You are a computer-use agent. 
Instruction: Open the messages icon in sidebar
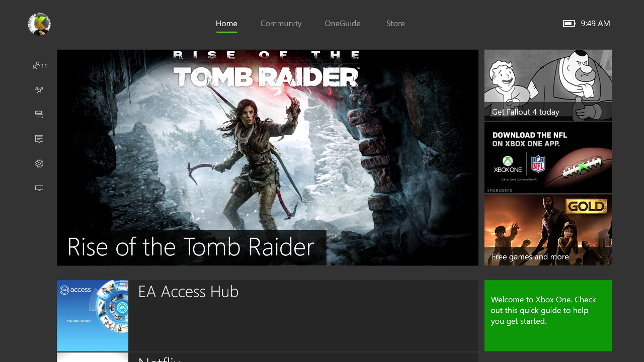coord(39,115)
